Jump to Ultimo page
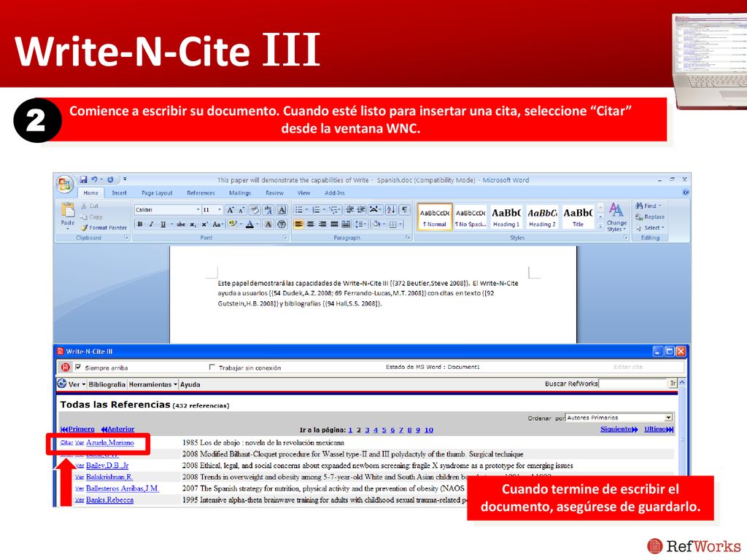 click(x=659, y=429)
